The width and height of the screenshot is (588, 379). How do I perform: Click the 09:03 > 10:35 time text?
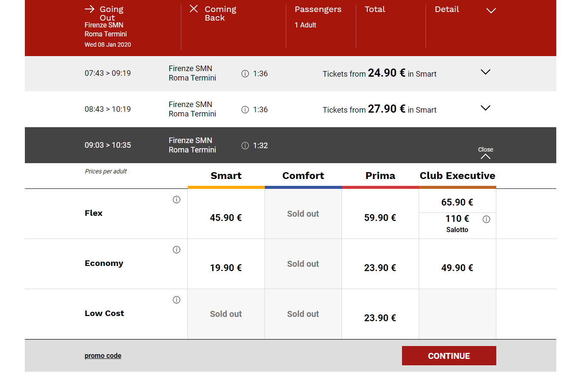tap(108, 145)
